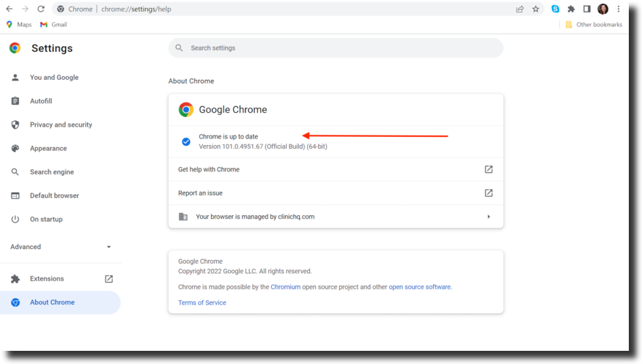The height and width of the screenshot is (364, 642).
Task: Open the Extensions puzzle icon in toolbar
Action: (571, 10)
